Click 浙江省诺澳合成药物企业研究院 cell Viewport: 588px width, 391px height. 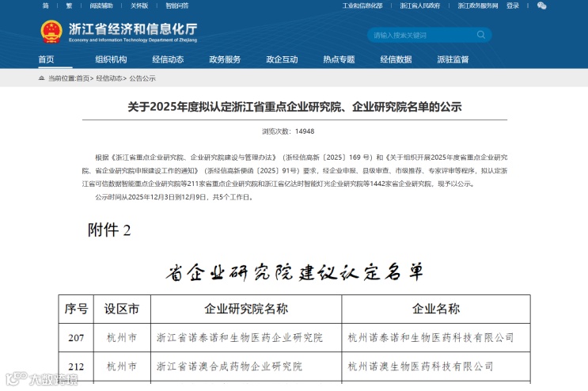coord(246,366)
